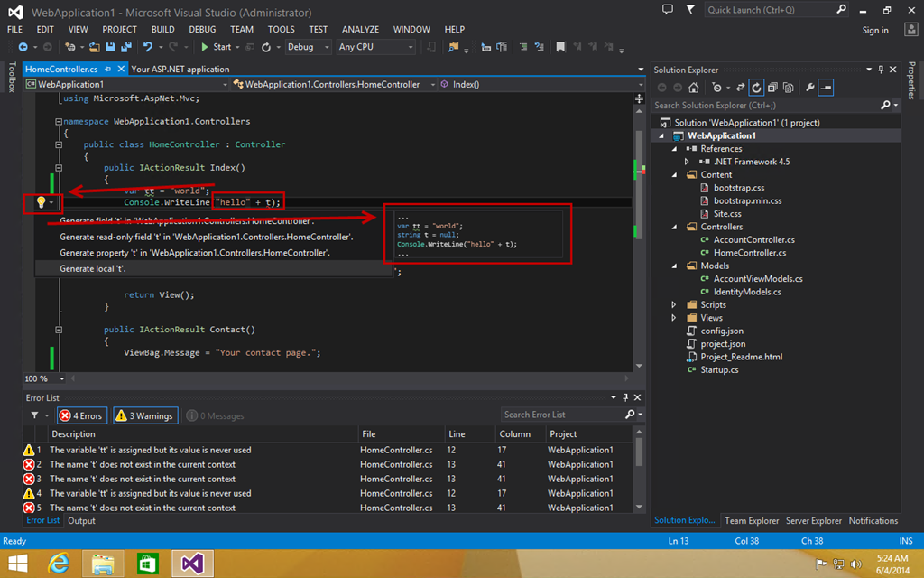Select Startup.cs in Solution Explorer
This screenshot has width=924, height=578.
pos(719,369)
